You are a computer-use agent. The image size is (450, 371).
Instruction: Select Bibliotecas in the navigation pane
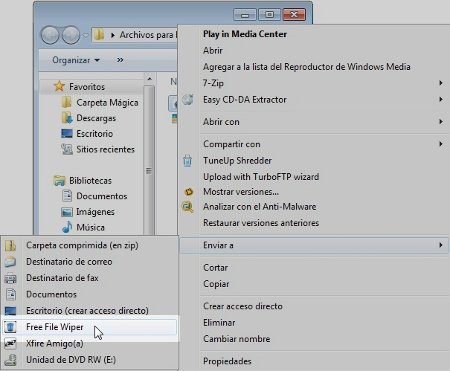(x=90, y=181)
